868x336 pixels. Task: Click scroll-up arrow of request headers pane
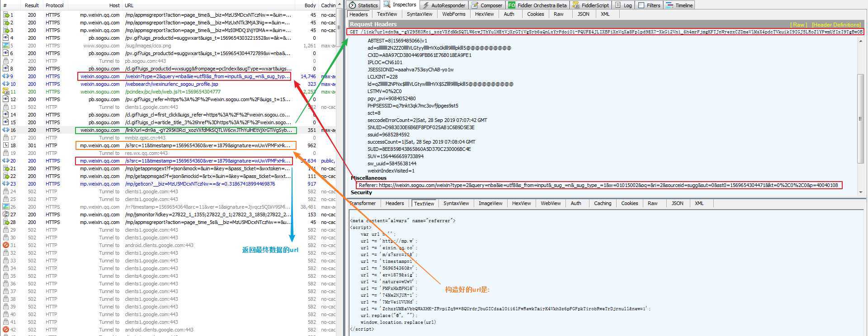(x=861, y=41)
